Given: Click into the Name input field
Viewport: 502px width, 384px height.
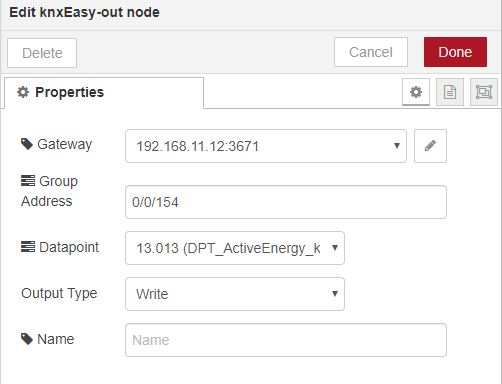Looking at the screenshot, I should (286, 340).
